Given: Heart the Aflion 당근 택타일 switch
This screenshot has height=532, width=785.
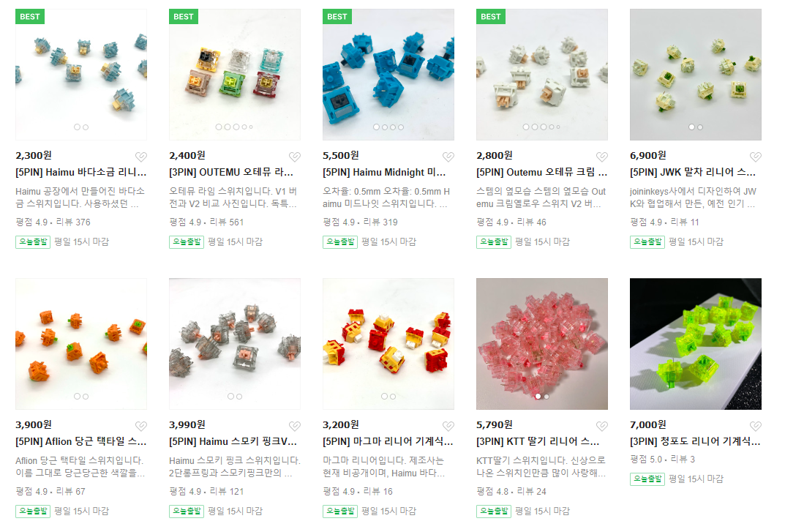Looking at the screenshot, I should click(141, 426).
